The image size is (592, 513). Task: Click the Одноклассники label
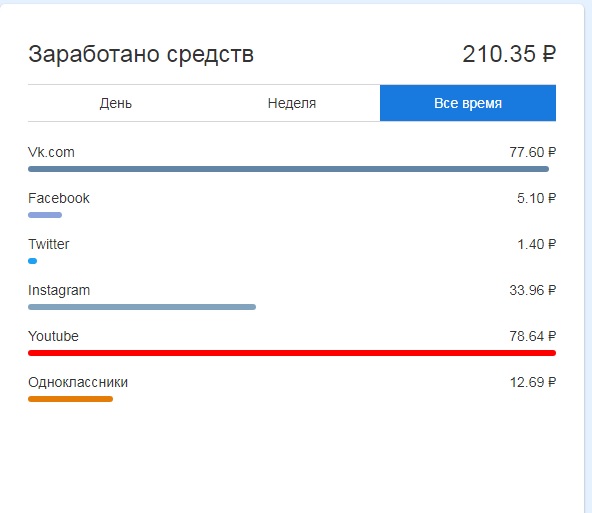[78, 382]
